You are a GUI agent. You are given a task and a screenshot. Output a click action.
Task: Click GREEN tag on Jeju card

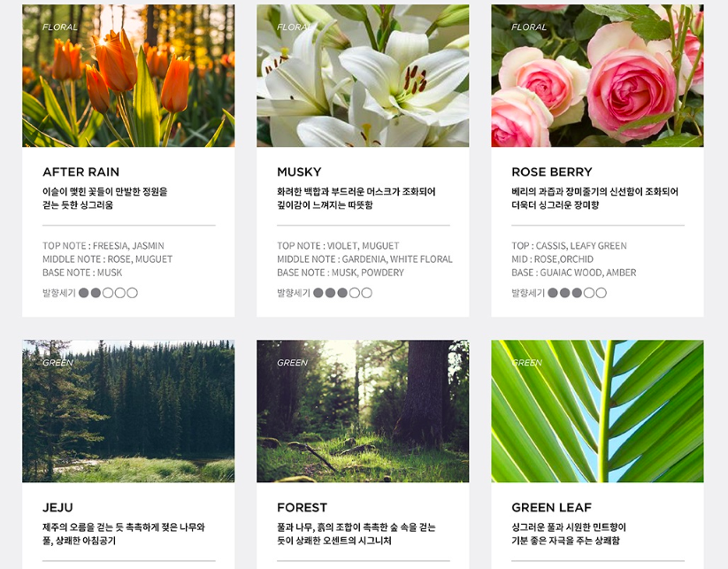[57, 362]
